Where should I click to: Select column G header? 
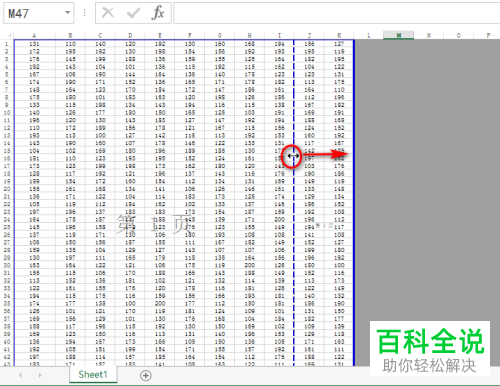tap(219, 35)
